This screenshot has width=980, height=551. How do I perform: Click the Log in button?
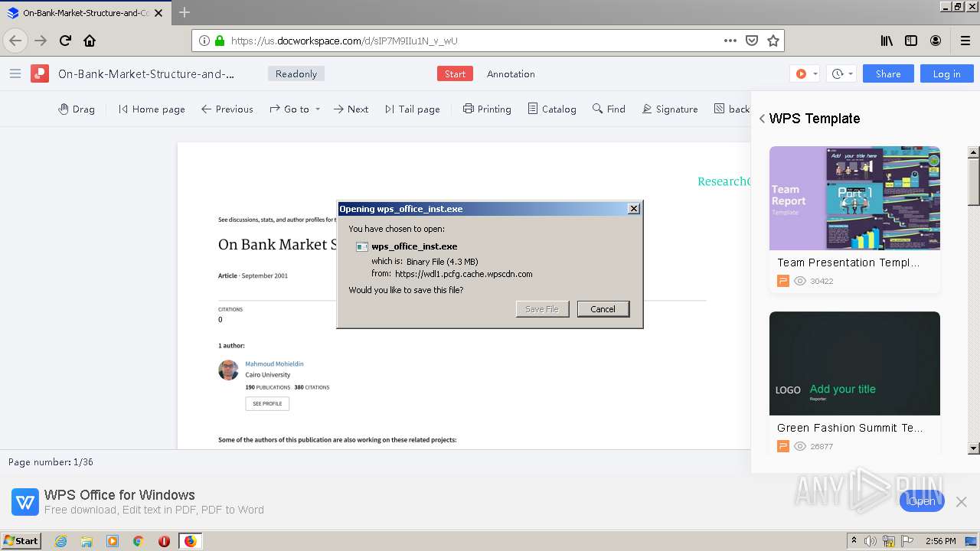click(946, 73)
